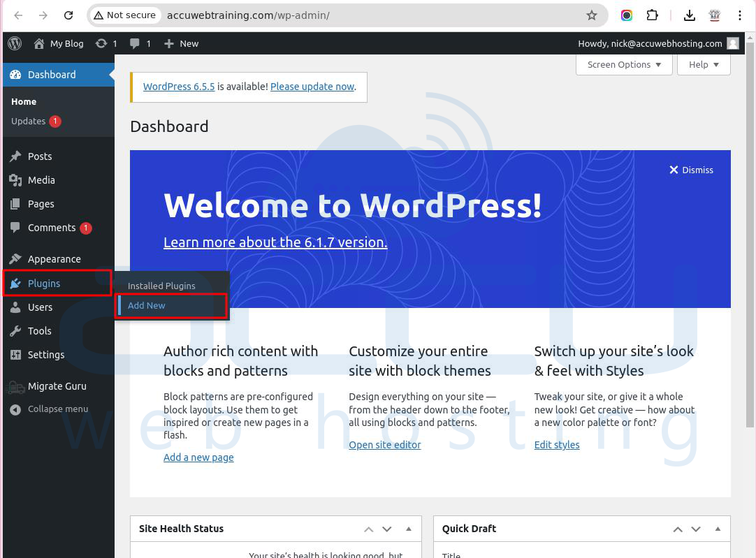Image resolution: width=756 pixels, height=558 pixels.
Task: Click the Pages icon in sidebar
Action: click(x=15, y=204)
